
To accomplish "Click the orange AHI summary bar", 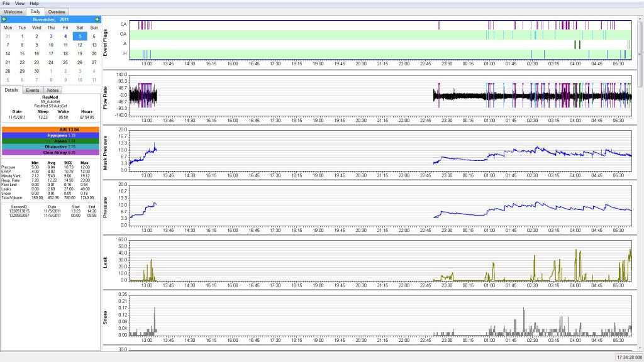I will tap(51, 129).
